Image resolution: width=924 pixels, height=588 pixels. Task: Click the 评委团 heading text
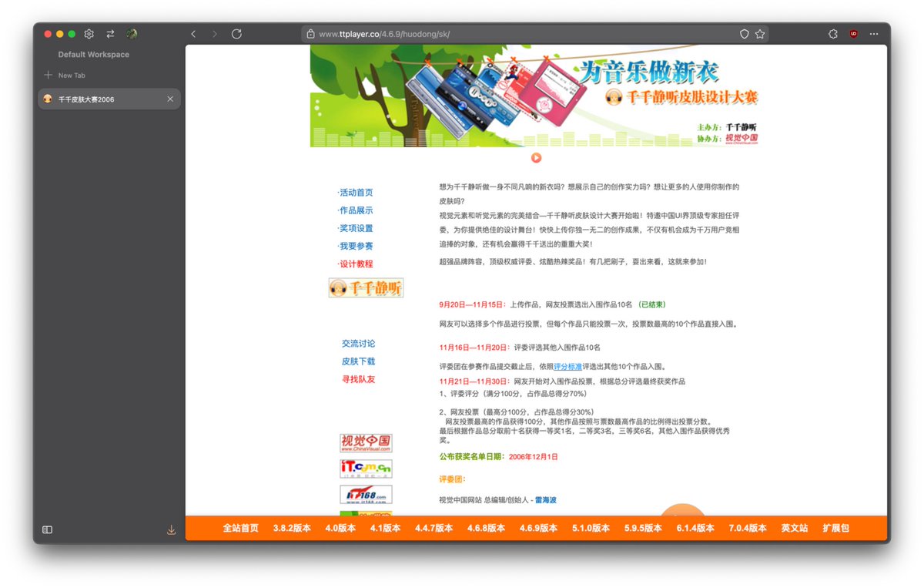(x=451, y=479)
